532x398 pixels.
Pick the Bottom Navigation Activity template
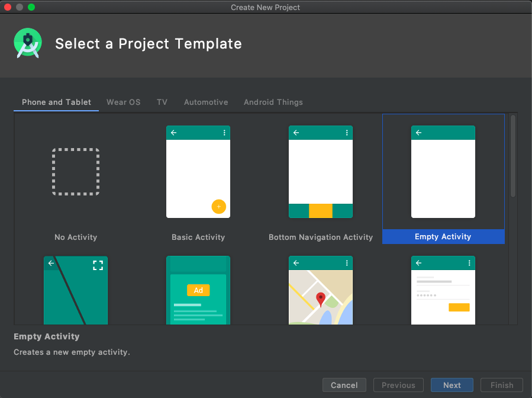[321, 172]
